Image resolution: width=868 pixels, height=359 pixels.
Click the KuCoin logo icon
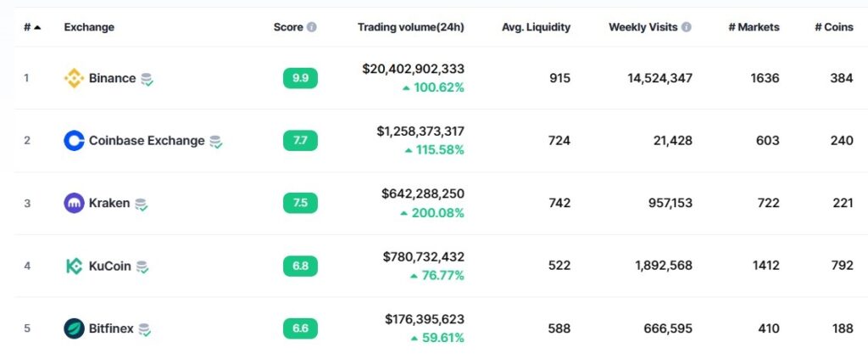(x=75, y=266)
